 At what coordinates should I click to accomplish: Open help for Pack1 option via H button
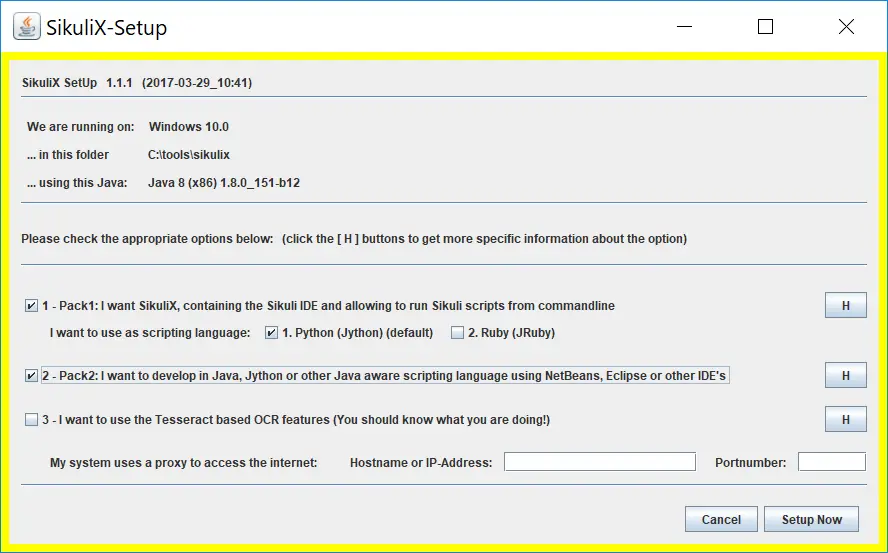point(846,305)
